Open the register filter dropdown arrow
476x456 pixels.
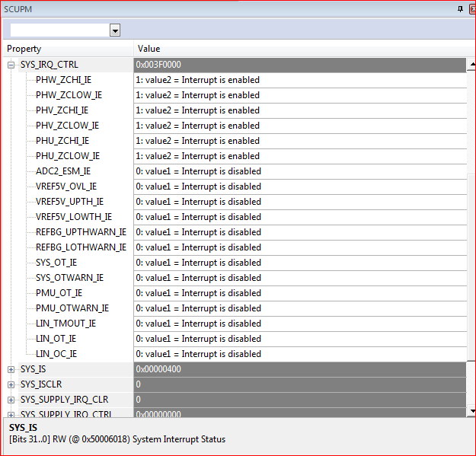[115, 30]
